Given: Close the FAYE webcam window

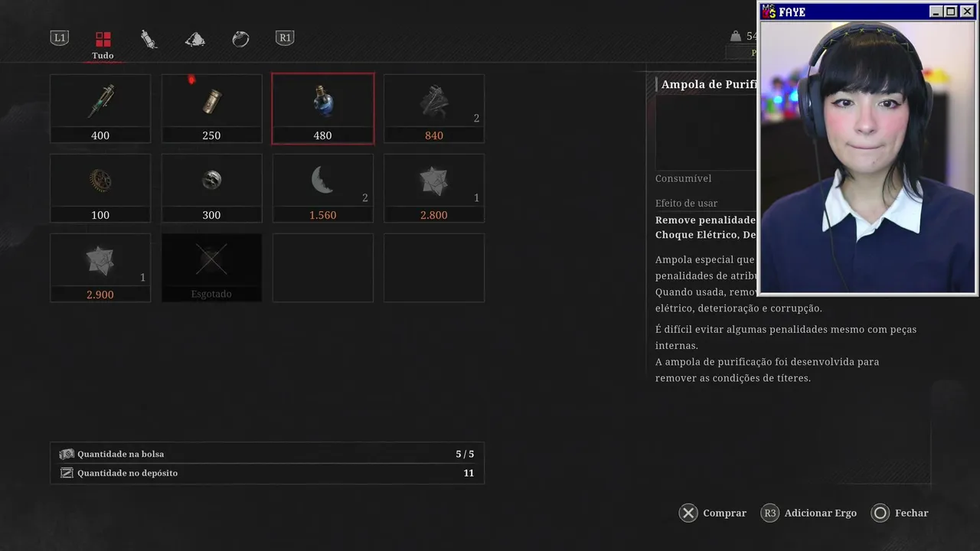Looking at the screenshot, I should point(967,11).
